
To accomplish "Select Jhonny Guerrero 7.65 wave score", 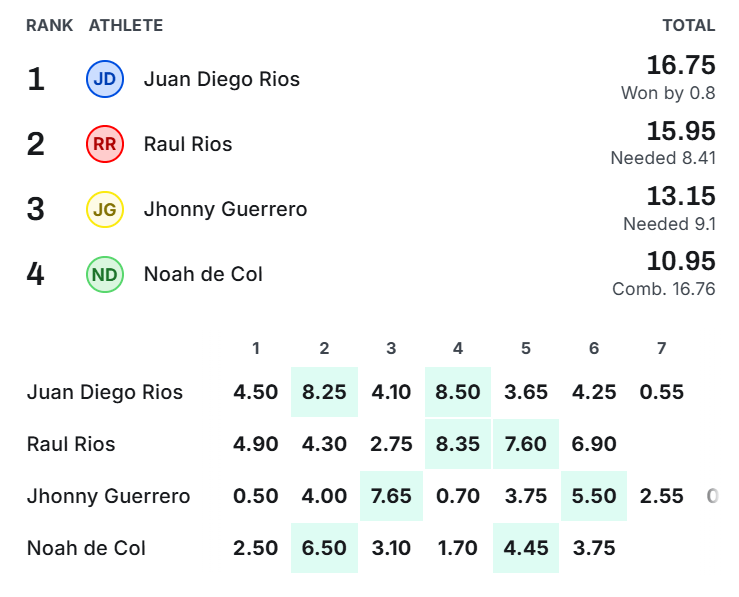I will pos(391,496).
